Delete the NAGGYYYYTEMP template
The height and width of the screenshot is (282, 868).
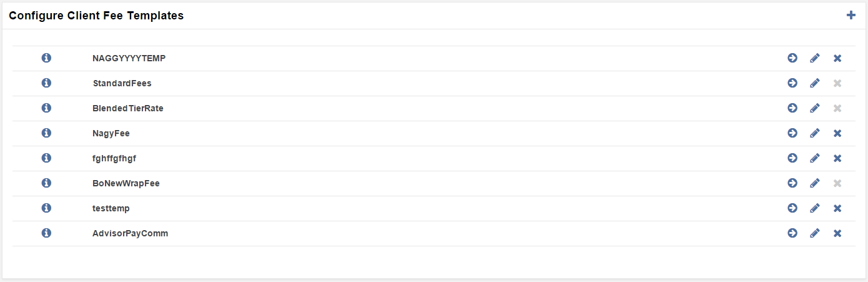pos(837,58)
